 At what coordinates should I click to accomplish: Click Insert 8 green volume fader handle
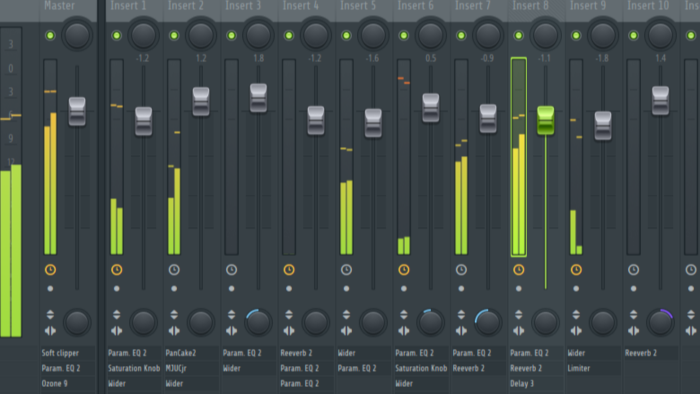(x=545, y=120)
